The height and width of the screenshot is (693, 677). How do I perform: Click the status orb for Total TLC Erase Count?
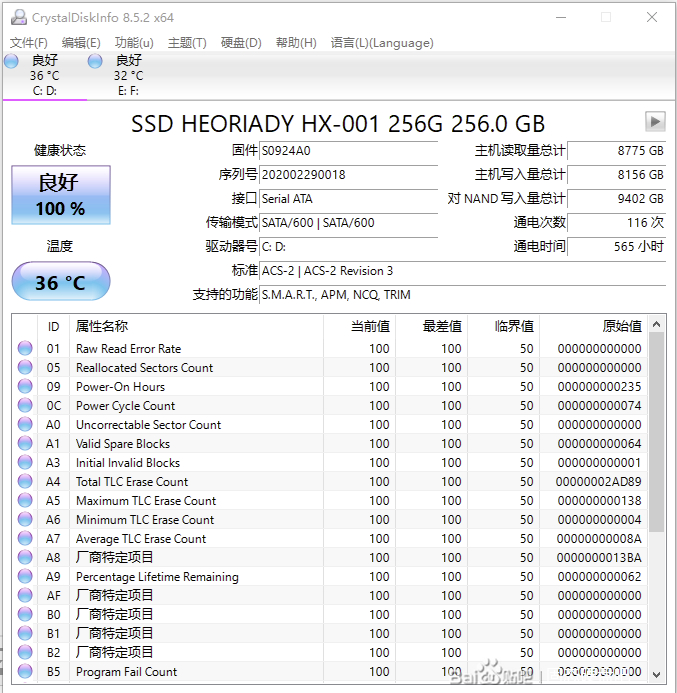(x=25, y=481)
